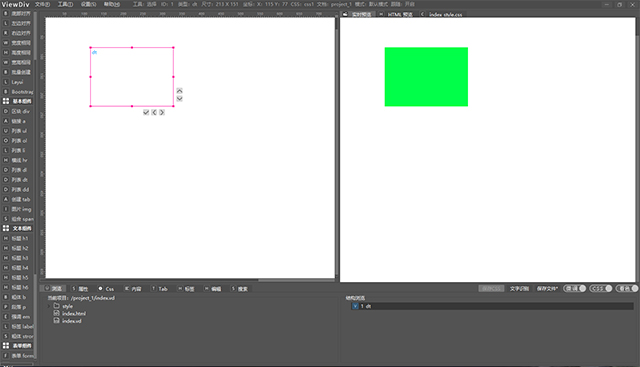Image resolution: width=640 pixels, height=367 pixels.
Task: Toggle the rightmost switch in preview toolbar
Action: point(627,288)
